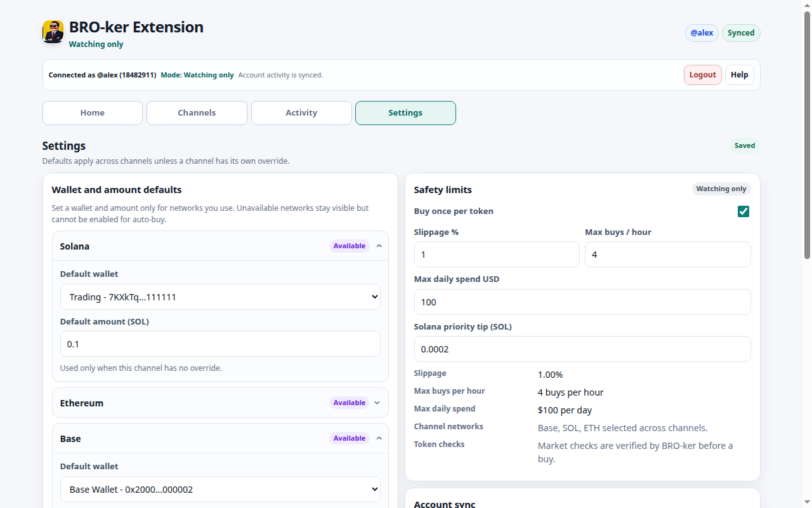
Task: Click the Synced status badge
Action: pos(741,33)
